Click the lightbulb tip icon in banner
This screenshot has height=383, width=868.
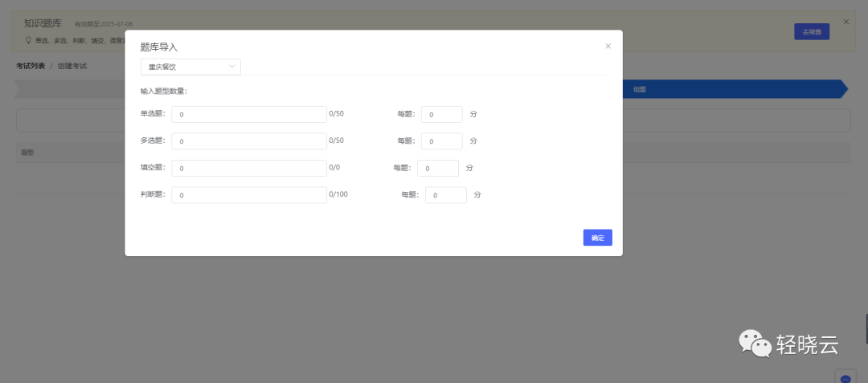28,39
